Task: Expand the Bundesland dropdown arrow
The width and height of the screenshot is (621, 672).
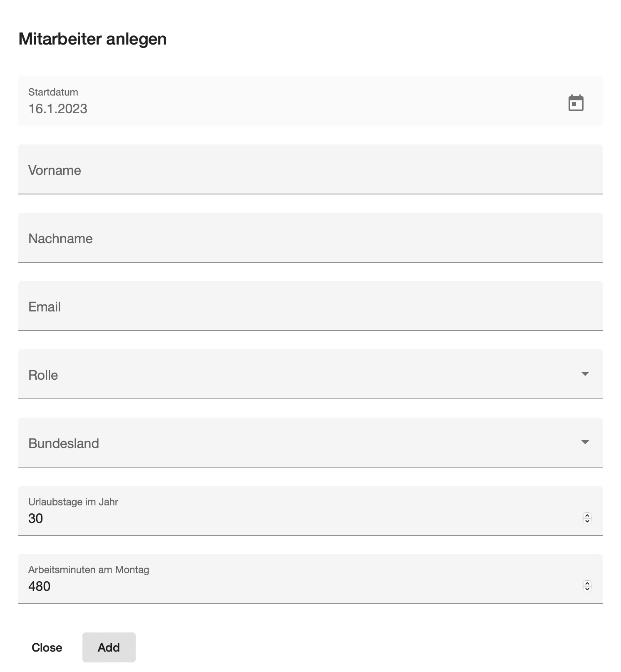Action: [x=585, y=442]
